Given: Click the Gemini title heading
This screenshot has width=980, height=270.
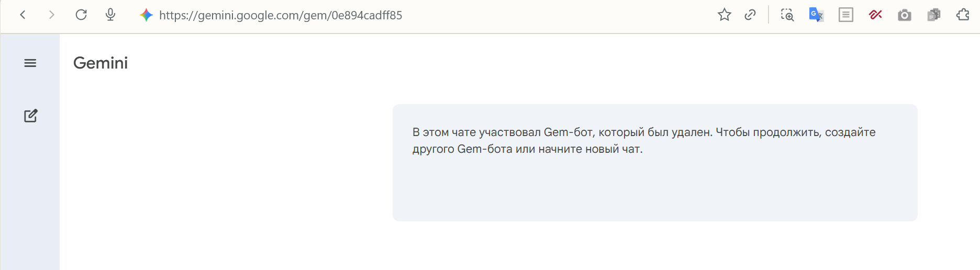Looking at the screenshot, I should pyautogui.click(x=101, y=63).
